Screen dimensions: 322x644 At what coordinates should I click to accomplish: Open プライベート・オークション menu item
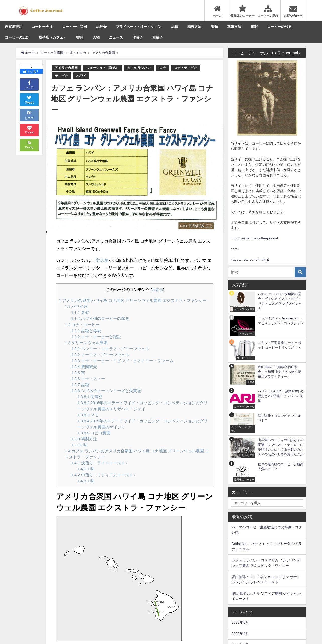pos(139,27)
